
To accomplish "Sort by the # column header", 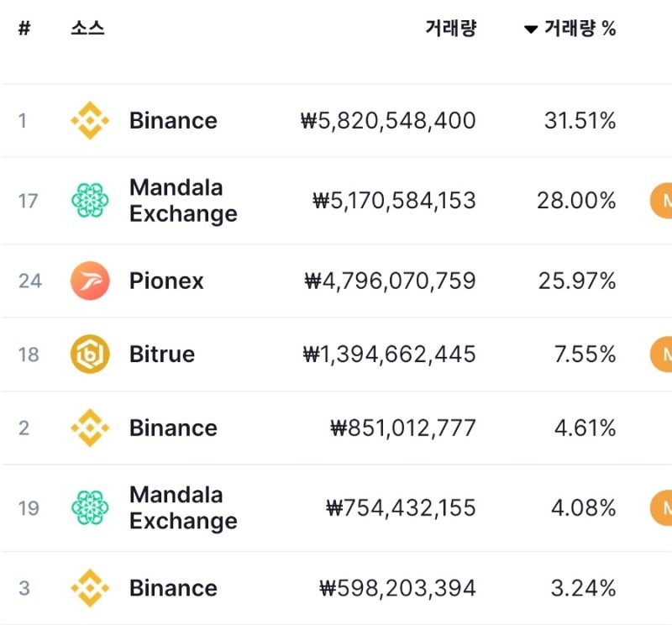I will (24, 29).
